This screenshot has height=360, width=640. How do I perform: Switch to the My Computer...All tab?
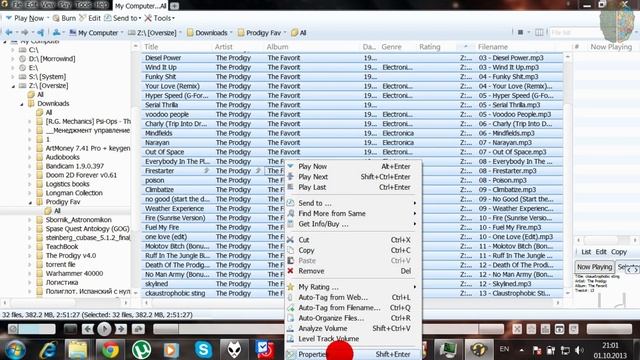pos(140,6)
